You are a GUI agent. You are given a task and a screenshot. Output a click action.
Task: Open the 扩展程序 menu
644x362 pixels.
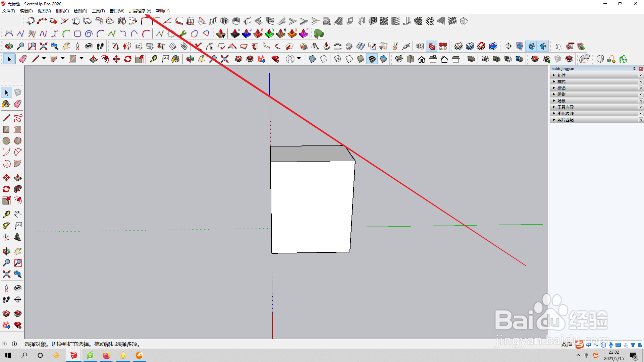tap(140, 11)
